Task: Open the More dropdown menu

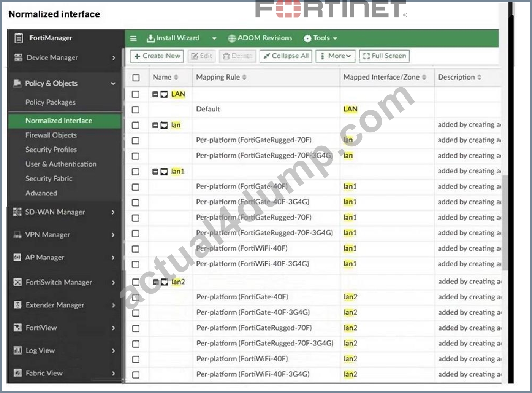Action: point(336,56)
